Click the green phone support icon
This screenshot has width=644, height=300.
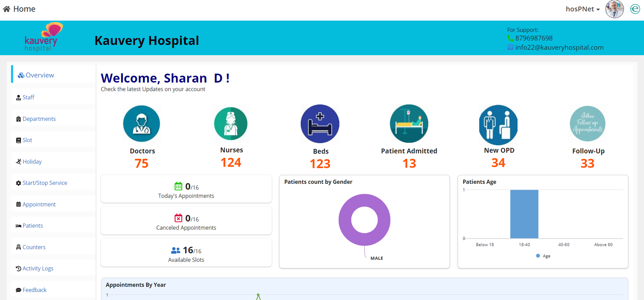[x=510, y=38]
